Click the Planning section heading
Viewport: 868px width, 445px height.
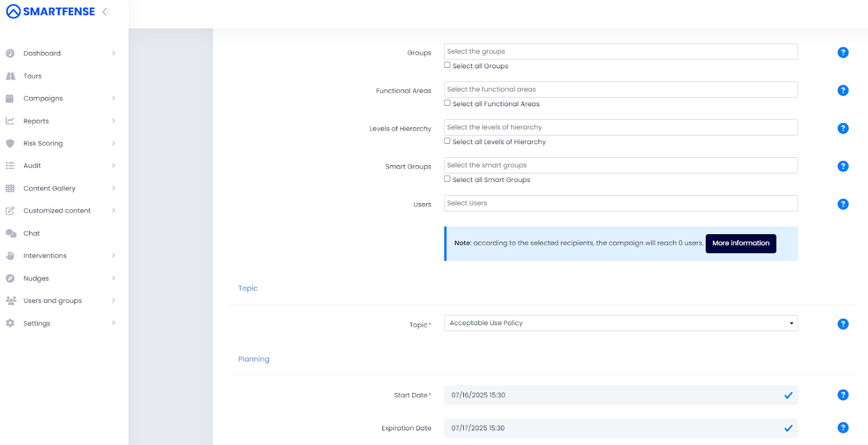[253, 359]
